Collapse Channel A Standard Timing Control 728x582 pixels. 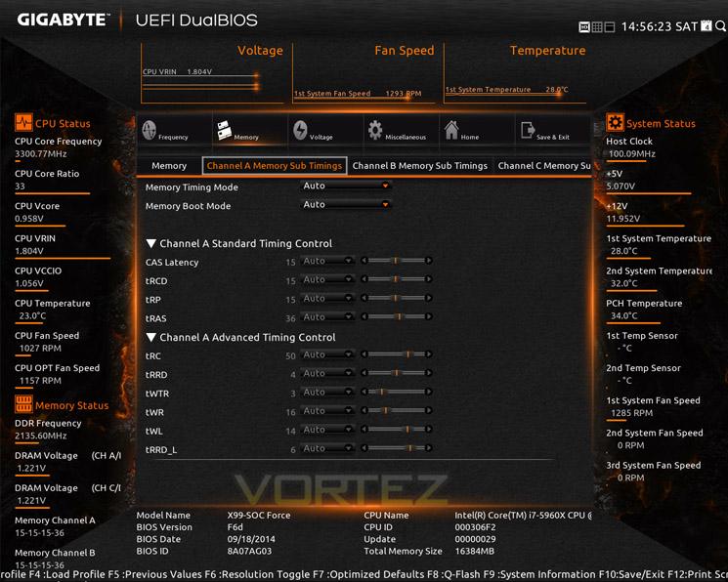[x=150, y=243]
